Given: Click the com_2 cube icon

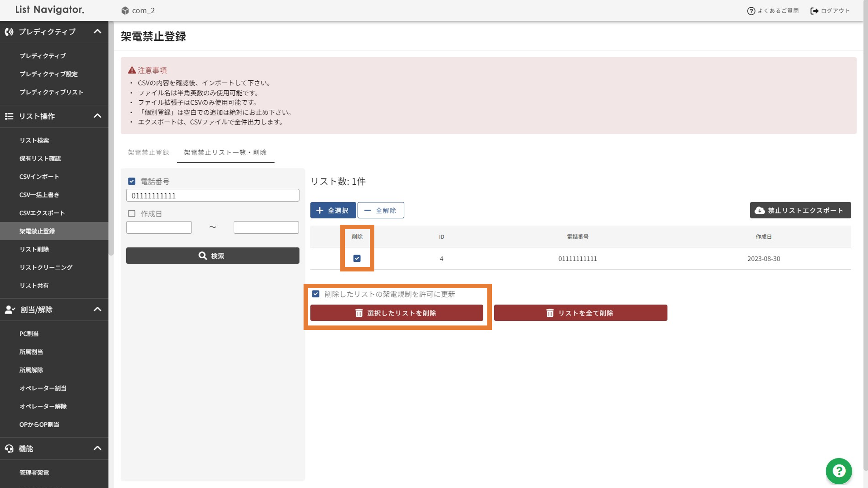Looking at the screenshot, I should point(125,10).
